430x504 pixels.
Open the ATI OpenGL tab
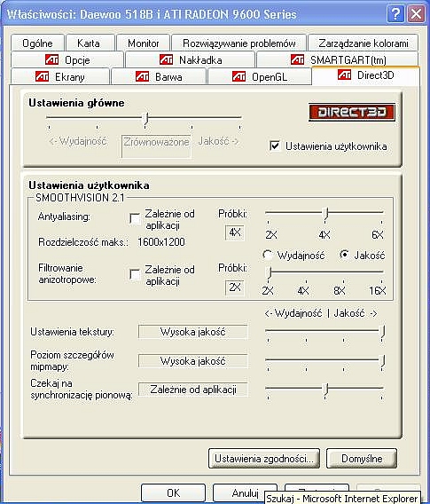pyautogui.click(x=260, y=77)
